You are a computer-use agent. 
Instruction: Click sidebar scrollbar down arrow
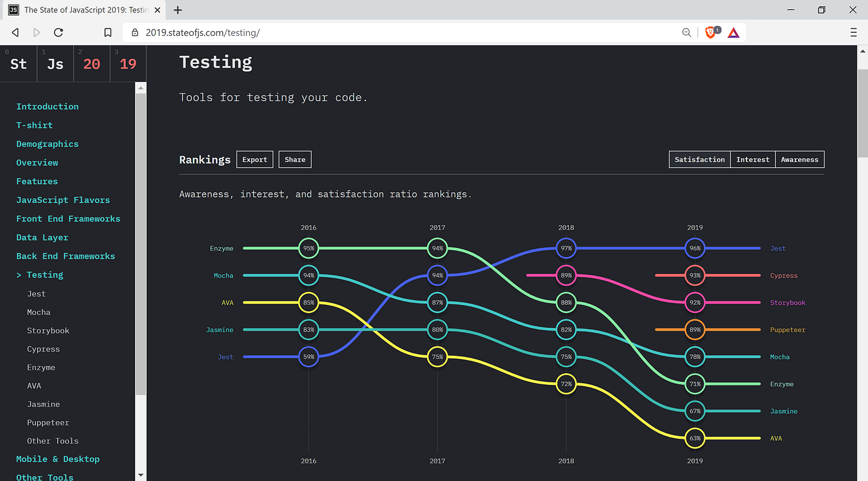[141, 475]
